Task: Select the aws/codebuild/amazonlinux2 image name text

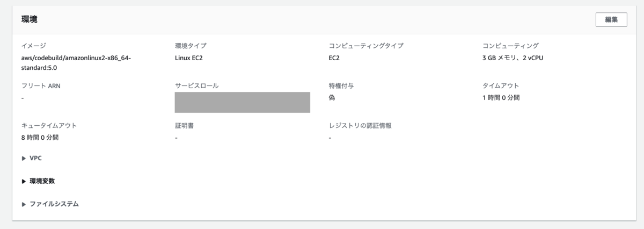Action: click(76, 62)
